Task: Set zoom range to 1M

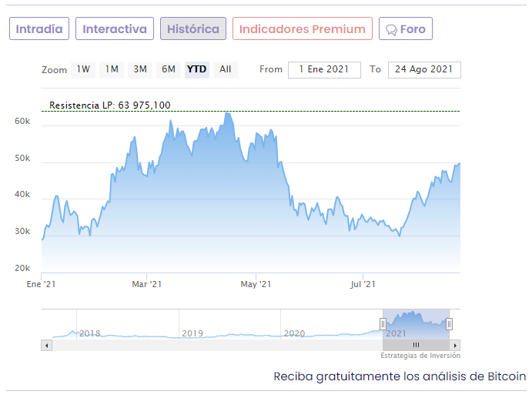Action: point(112,69)
